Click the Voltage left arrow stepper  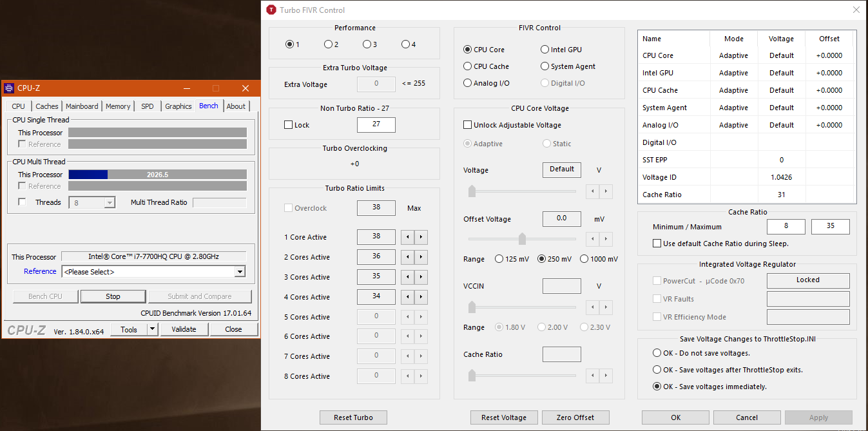tap(592, 191)
